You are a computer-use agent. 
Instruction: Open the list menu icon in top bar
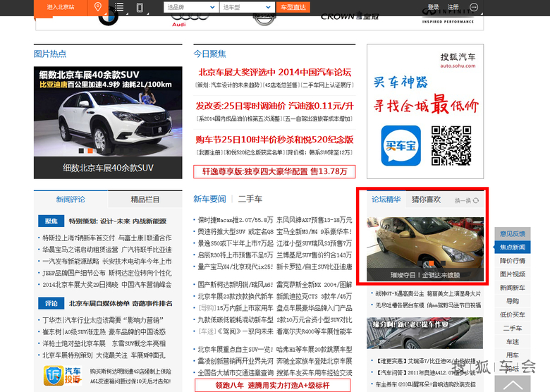click(119, 7)
